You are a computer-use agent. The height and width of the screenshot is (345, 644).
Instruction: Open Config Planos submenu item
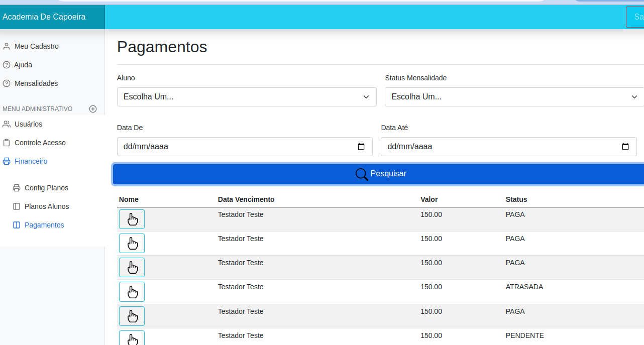[x=46, y=188]
